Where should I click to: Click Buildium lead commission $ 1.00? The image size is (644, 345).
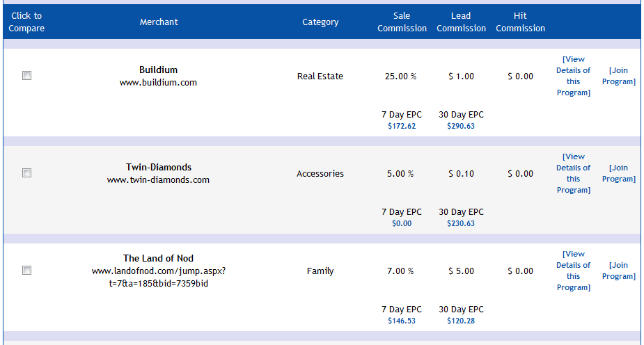pyautogui.click(x=461, y=77)
